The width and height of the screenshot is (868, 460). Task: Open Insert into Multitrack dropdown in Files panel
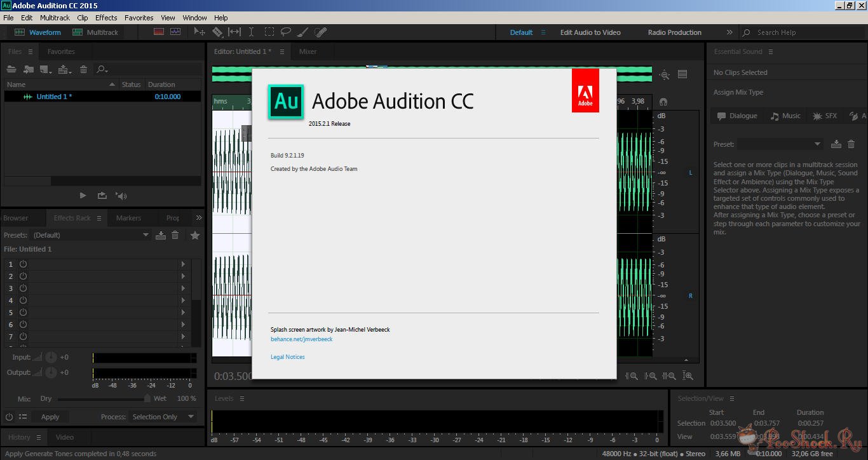coord(64,69)
